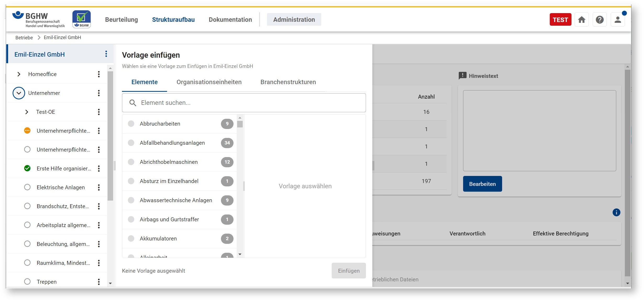Click the template list scrollbar down arrow

pyautogui.click(x=240, y=254)
